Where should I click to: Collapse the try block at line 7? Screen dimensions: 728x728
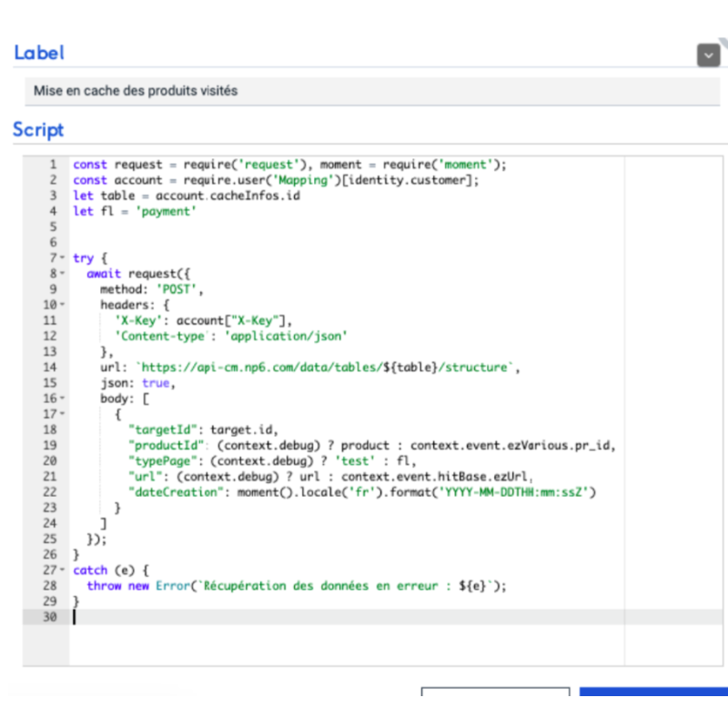(x=62, y=258)
